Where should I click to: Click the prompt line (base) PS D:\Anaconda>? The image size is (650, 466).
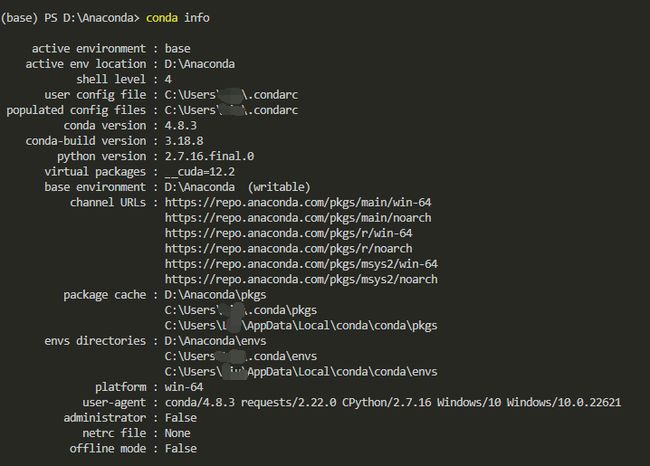70,18
